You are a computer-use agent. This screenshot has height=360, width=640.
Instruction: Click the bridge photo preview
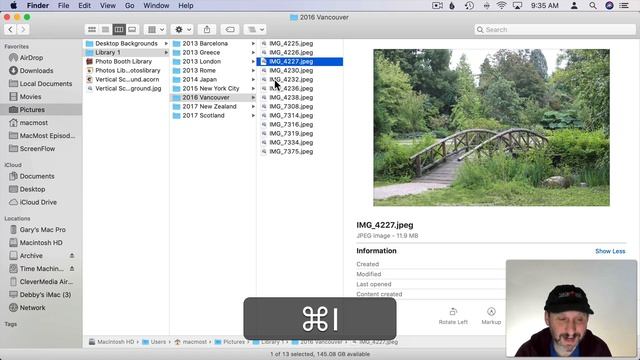click(491, 127)
